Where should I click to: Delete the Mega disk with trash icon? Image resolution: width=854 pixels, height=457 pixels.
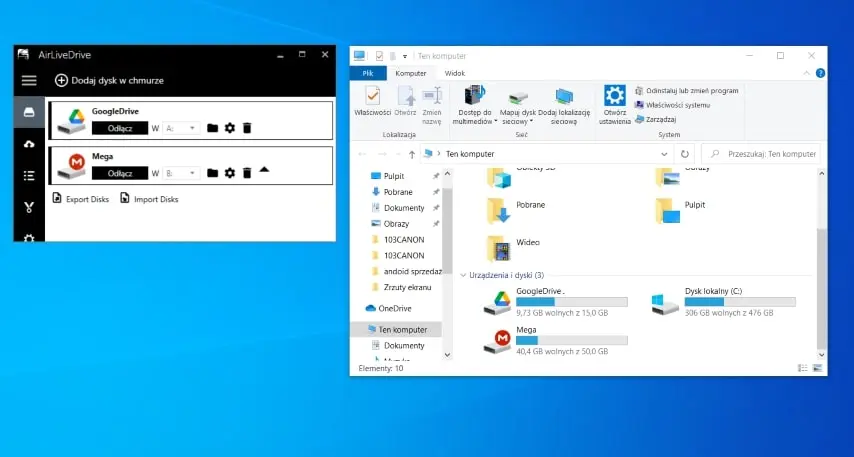point(247,173)
